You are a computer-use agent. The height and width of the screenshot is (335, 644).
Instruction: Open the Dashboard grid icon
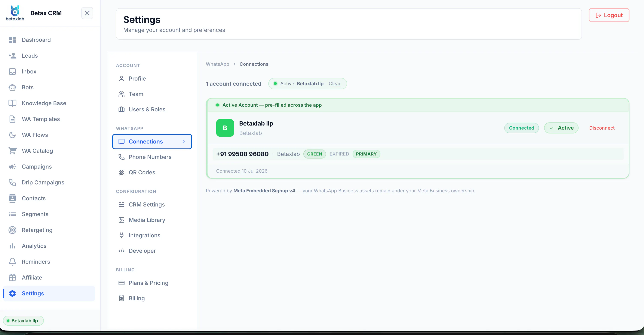pyautogui.click(x=12, y=40)
